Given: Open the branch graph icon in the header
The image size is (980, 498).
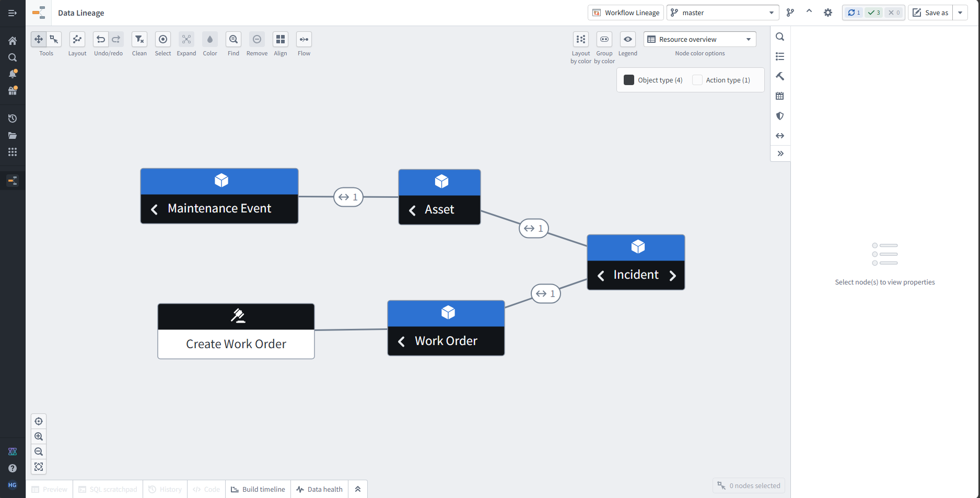Looking at the screenshot, I should [x=790, y=12].
